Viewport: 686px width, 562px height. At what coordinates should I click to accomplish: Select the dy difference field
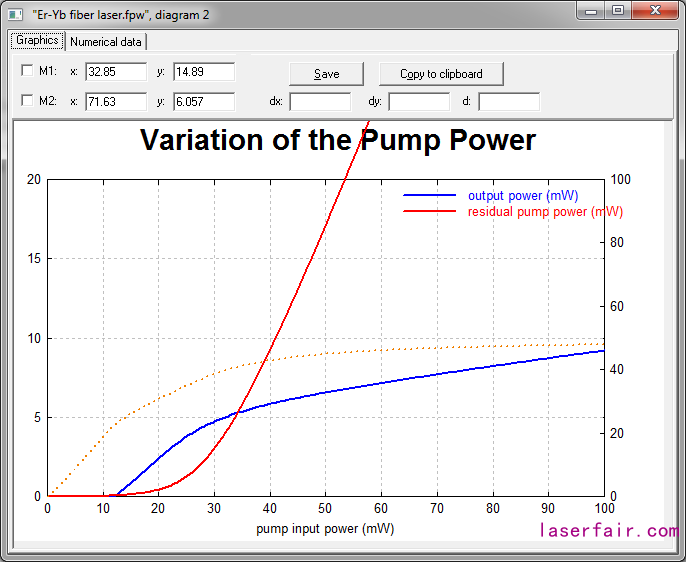419,102
